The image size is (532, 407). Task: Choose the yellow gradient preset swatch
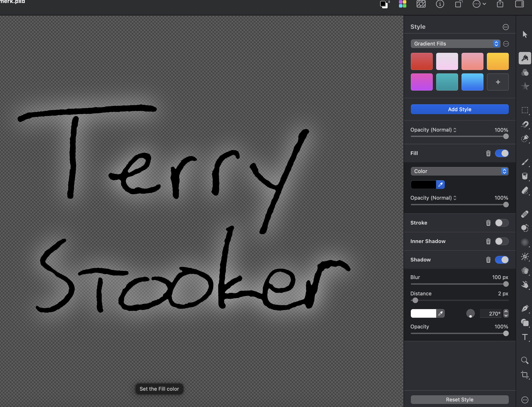pyautogui.click(x=497, y=62)
